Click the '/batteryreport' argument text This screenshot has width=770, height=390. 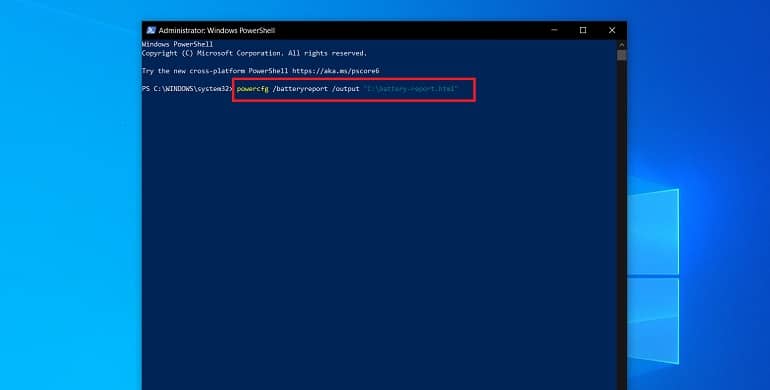pos(300,89)
